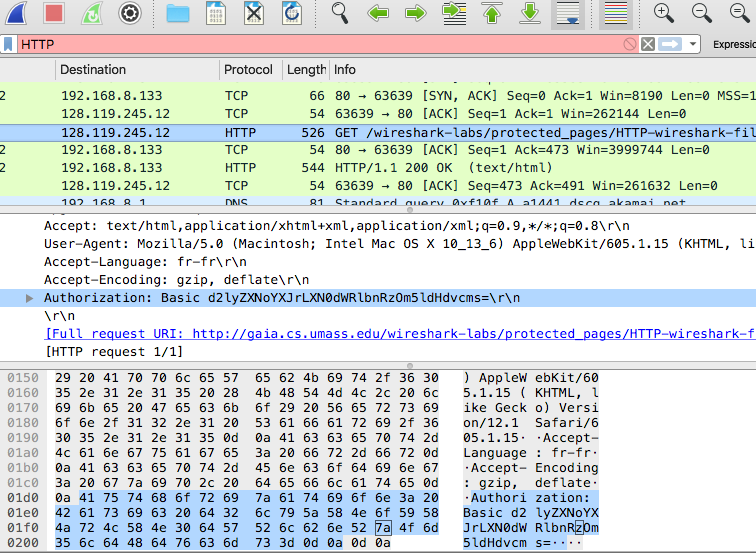Open a capture file folder icon
This screenshot has width=756, height=553.
click(177, 13)
